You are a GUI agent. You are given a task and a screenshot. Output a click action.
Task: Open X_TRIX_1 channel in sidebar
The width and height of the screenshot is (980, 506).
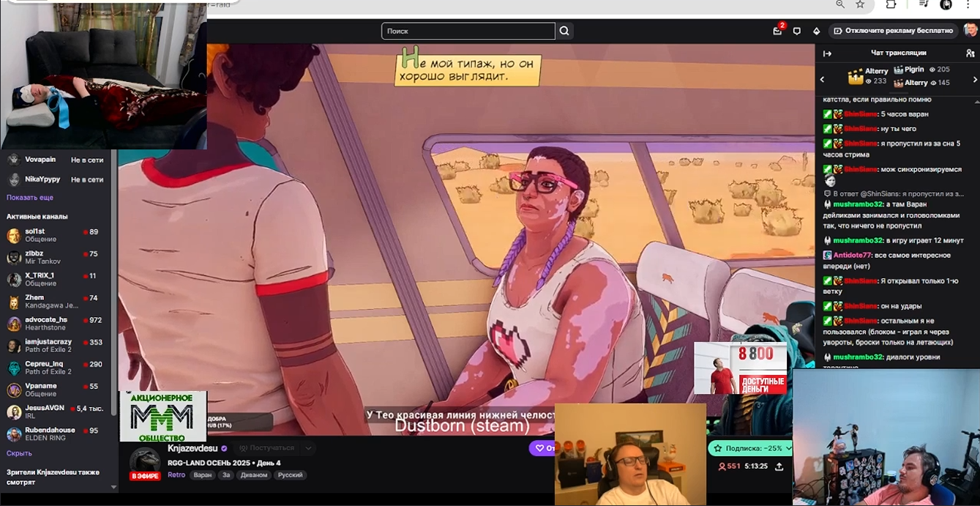tap(54, 280)
